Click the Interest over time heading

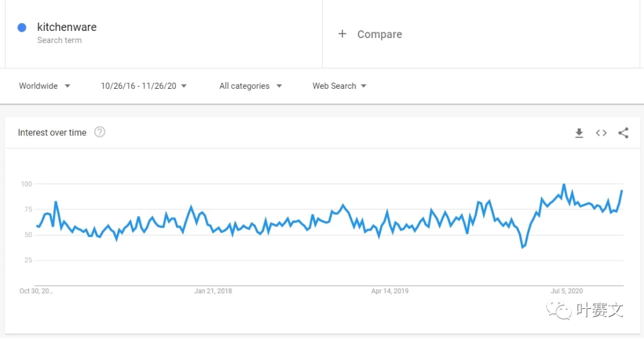[52, 132]
